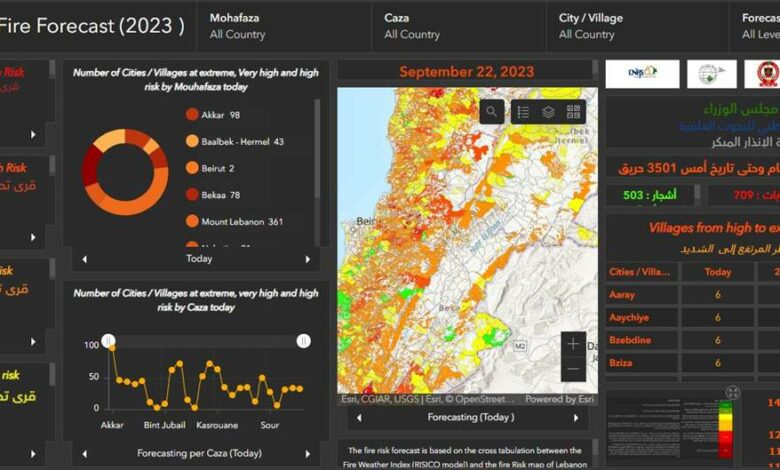Advance the second risk card arrow
Viewport: 780px width, 470px height.
click(x=33, y=237)
